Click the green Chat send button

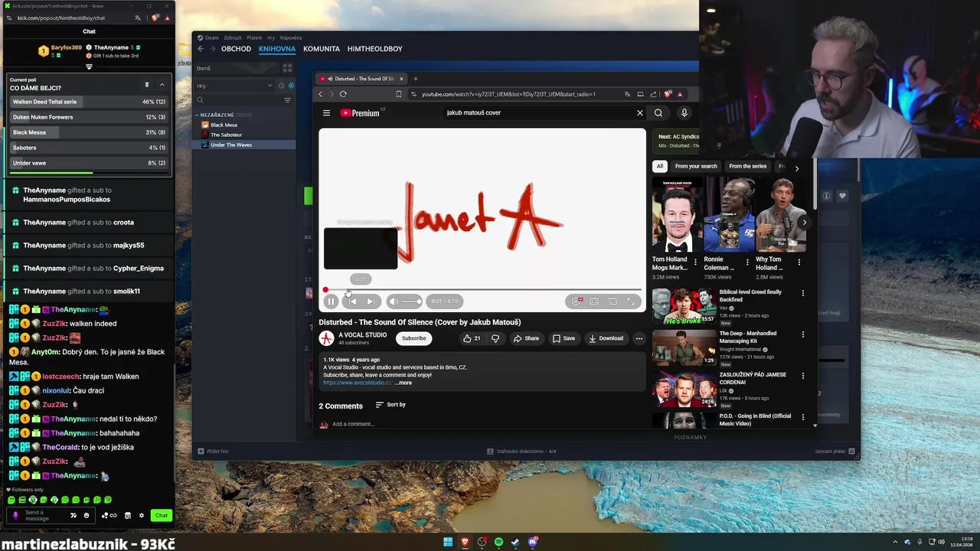click(161, 516)
